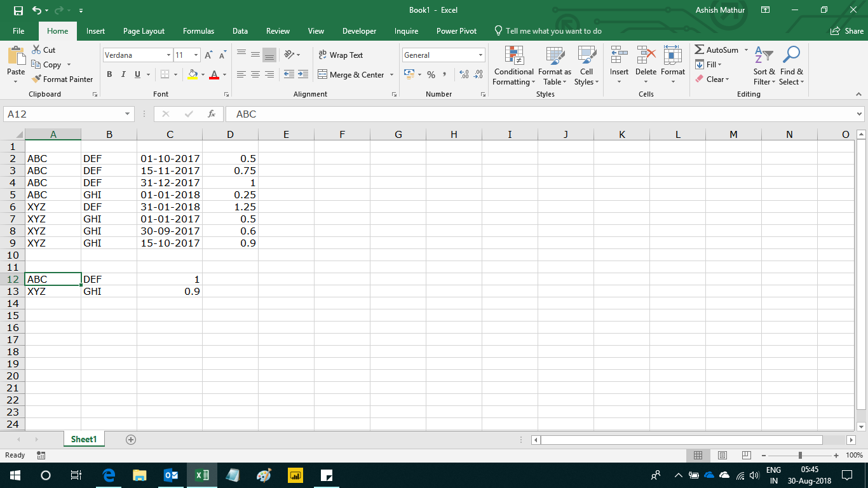Image resolution: width=868 pixels, height=488 pixels.
Task: Open the number format dropdown showing General
Action: pyautogui.click(x=480, y=55)
